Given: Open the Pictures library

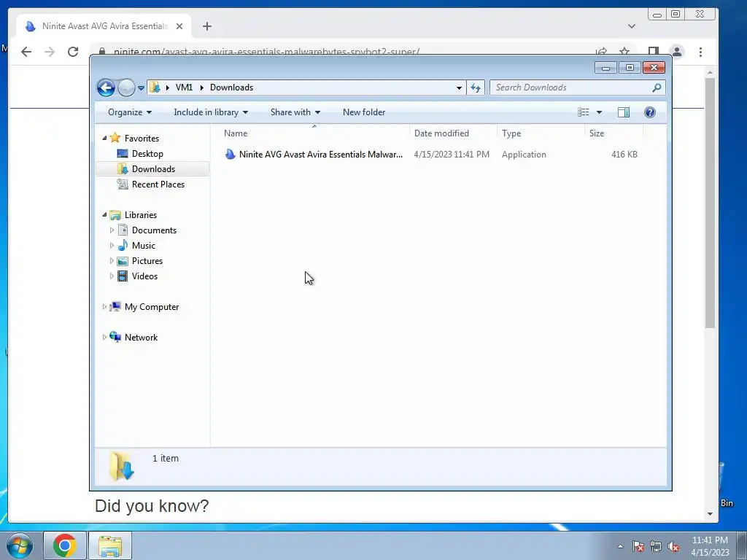Looking at the screenshot, I should click(x=147, y=261).
